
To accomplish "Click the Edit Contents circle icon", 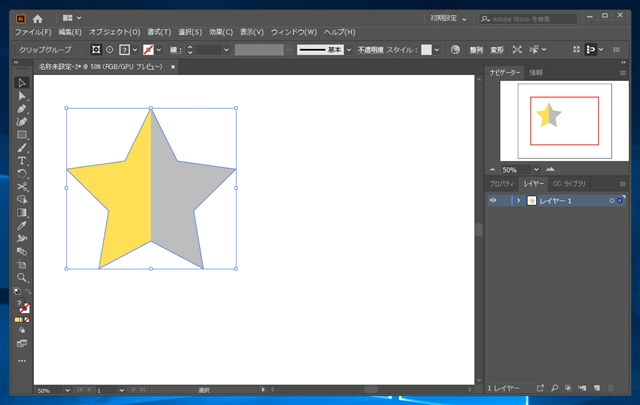I will 110,50.
